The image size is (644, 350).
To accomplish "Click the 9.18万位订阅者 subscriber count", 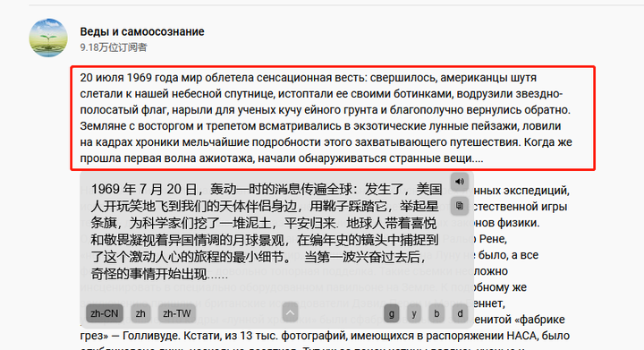I will [114, 47].
